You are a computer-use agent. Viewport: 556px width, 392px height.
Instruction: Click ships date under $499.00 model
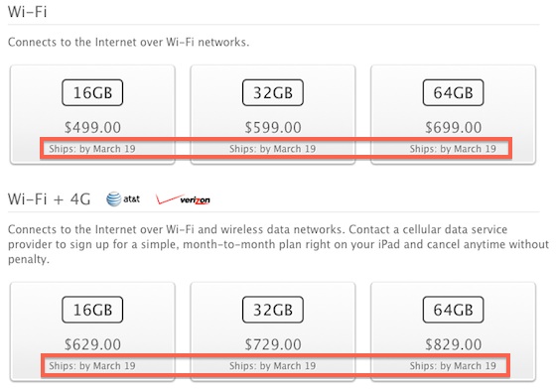92,149
